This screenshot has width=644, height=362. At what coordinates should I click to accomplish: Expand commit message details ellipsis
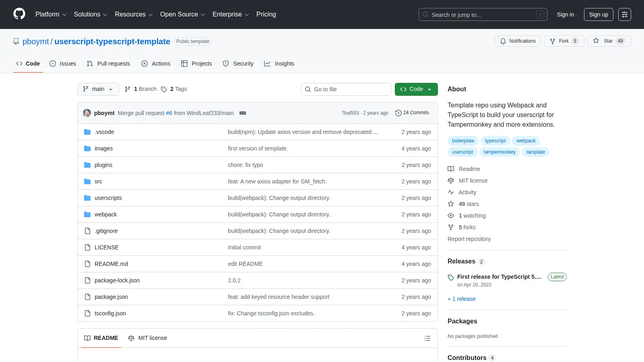click(243, 113)
